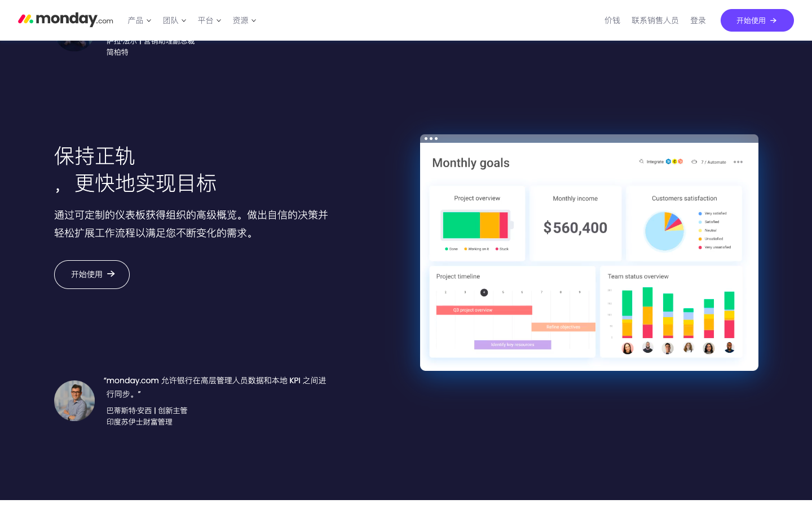The height and width of the screenshot is (508, 812).
Task: Select the Q3 project overview timeline bar
Action: click(484, 310)
